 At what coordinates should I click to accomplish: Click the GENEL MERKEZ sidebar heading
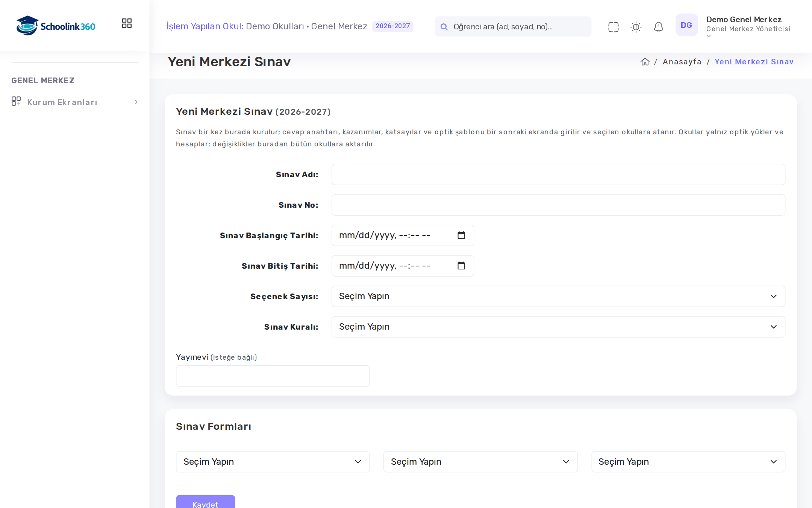click(43, 81)
